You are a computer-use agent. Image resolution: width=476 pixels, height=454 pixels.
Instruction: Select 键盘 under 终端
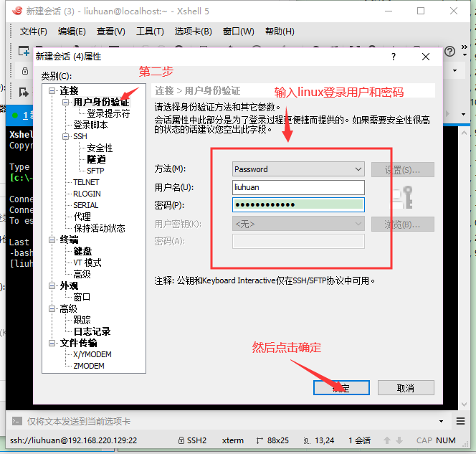point(82,252)
